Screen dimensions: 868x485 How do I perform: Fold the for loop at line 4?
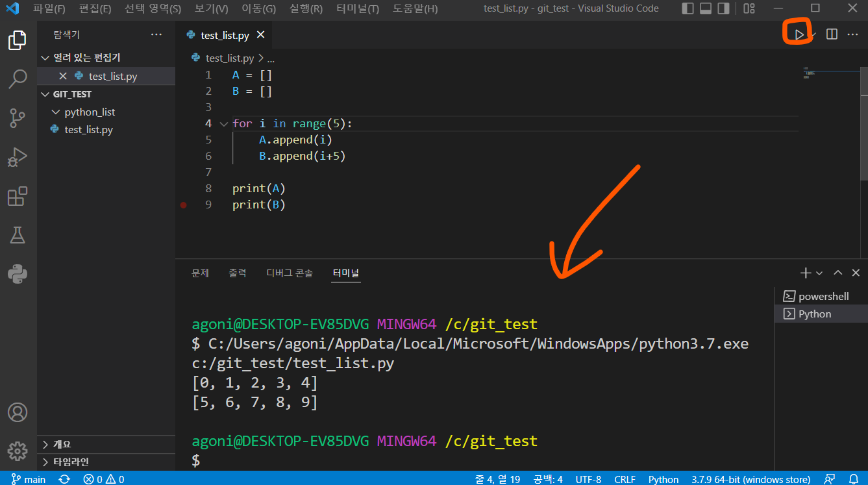(224, 123)
